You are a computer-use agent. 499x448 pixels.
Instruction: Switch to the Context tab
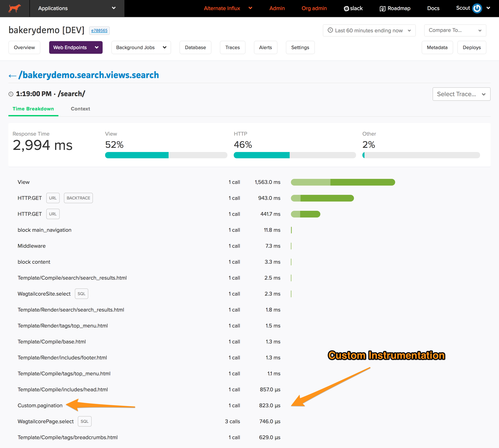pos(80,109)
